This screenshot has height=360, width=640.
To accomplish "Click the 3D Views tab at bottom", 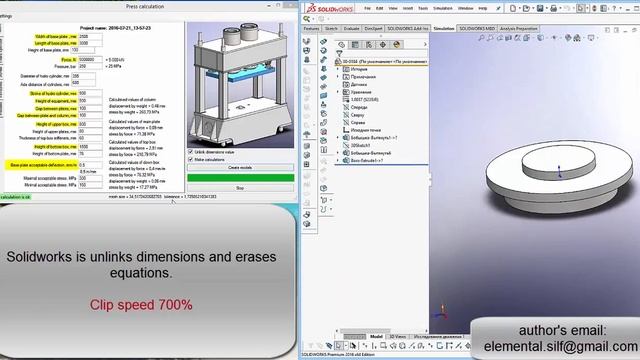I will 397,336.
